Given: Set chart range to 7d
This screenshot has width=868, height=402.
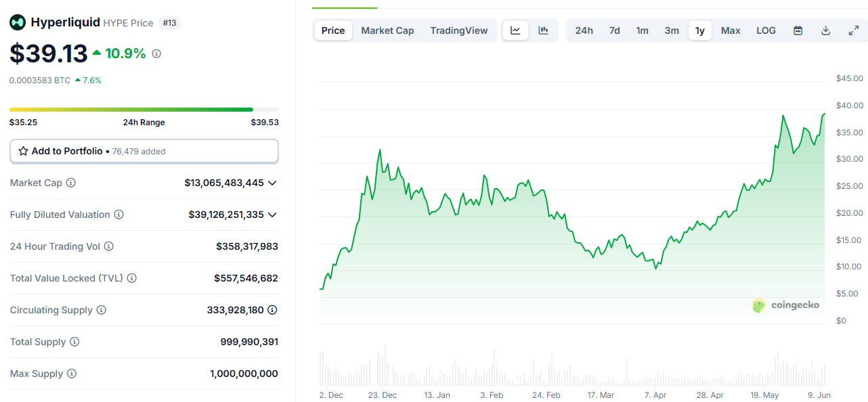Looking at the screenshot, I should [x=614, y=30].
